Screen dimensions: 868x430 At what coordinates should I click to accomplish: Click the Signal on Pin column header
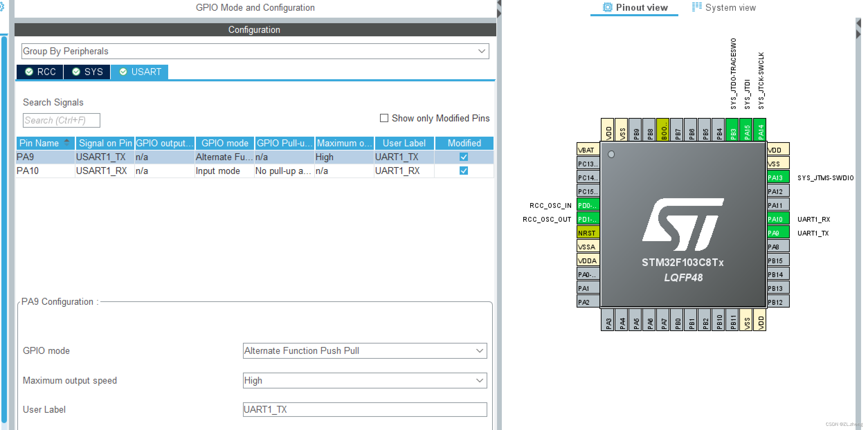(105, 143)
